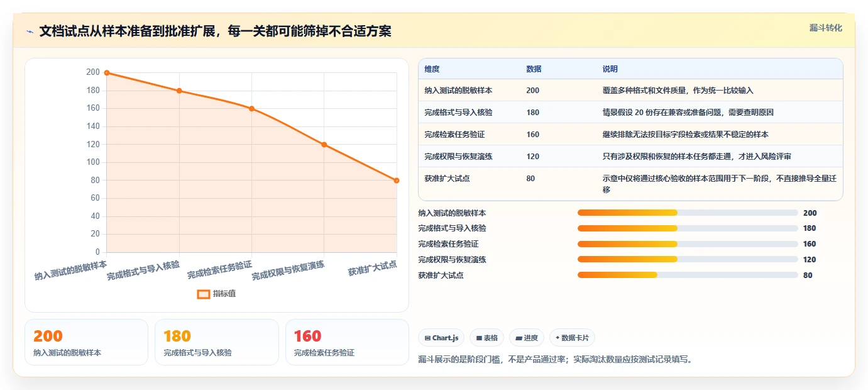This screenshot has width=868, height=390.
Task: Click the y-axis tick label 100
Action: click(x=93, y=162)
